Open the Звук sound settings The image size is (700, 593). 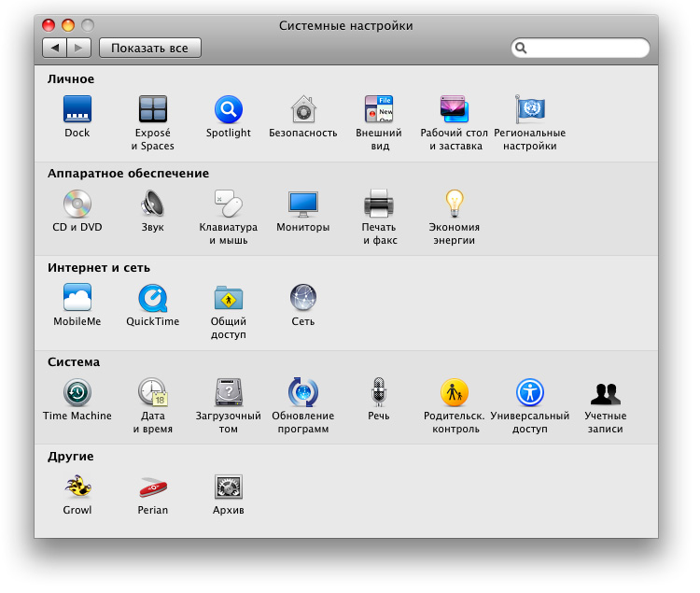point(153,205)
